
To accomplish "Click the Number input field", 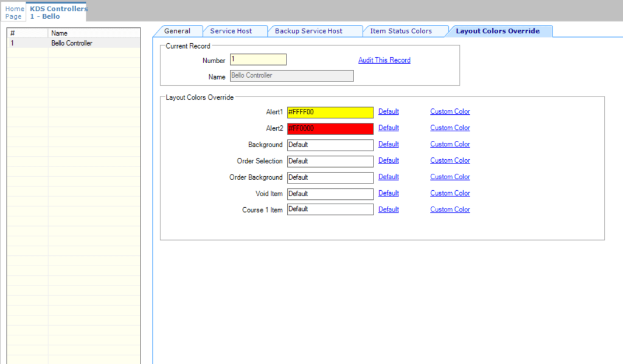I will click(x=258, y=60).
